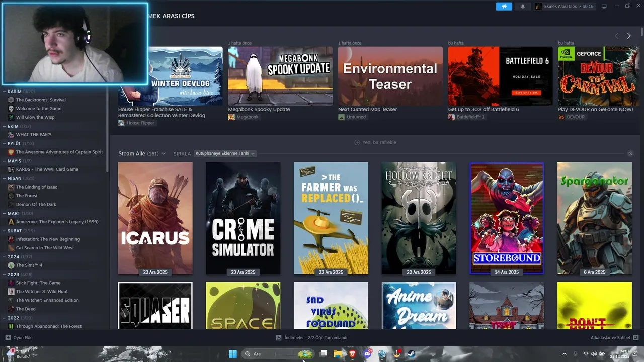Select the Sparganator game cover
The image size is (644, 362).
click(x=594, y=218)
